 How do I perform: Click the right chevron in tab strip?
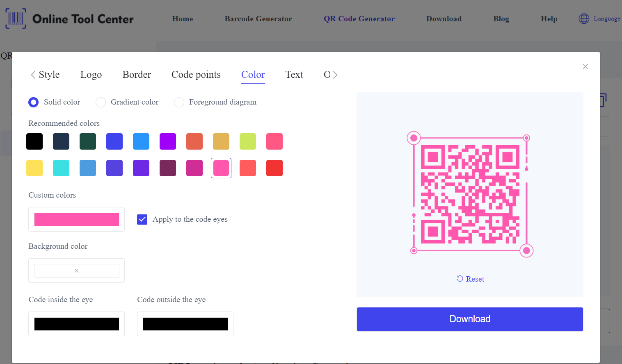pos(335,75)
